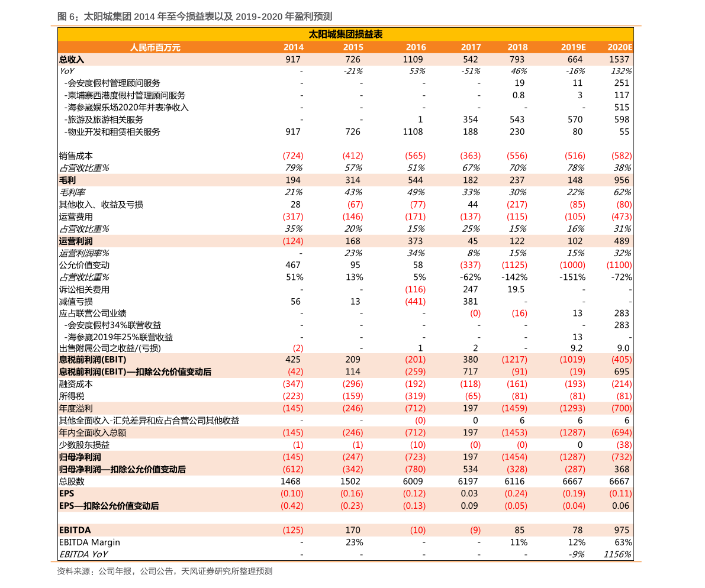
Task: Click the '应占联营公司业绩' row label
Action: [92, 313]
